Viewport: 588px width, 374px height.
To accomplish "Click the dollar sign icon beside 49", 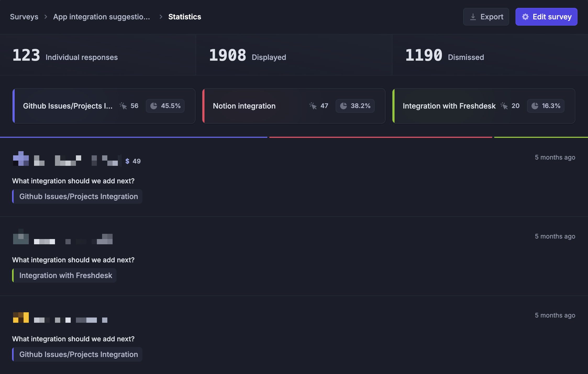I will click(x=127, y=161).
